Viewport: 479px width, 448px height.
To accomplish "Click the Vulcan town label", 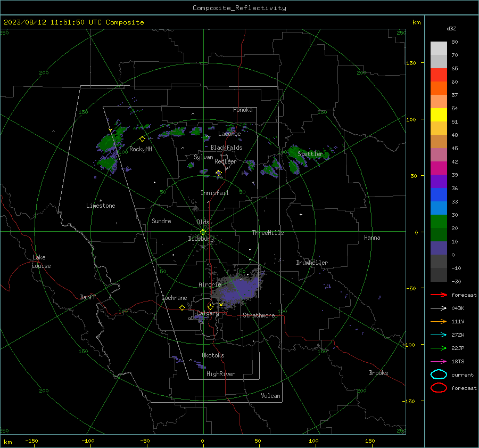I will coord(270,396).
